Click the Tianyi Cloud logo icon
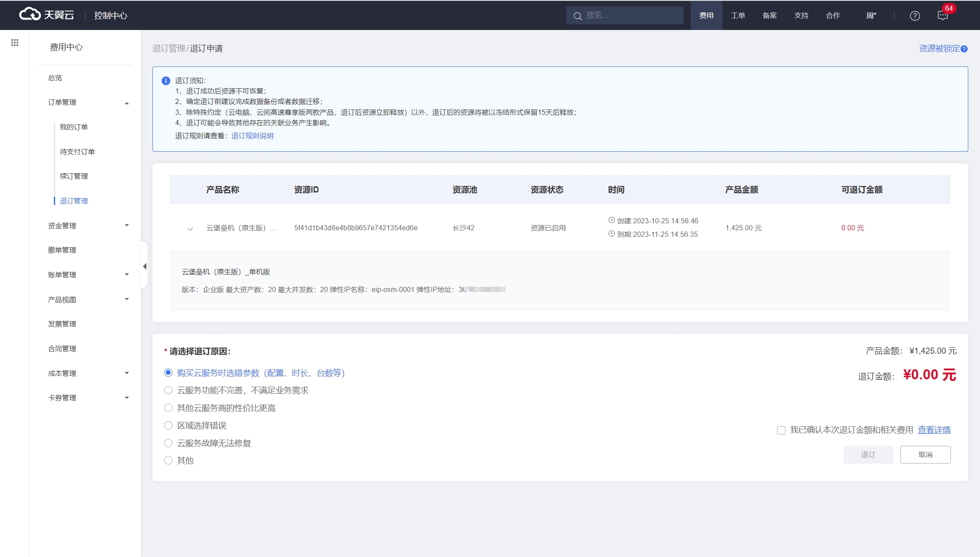The height and width of the screenshot is (557, 980). (30, 15)
